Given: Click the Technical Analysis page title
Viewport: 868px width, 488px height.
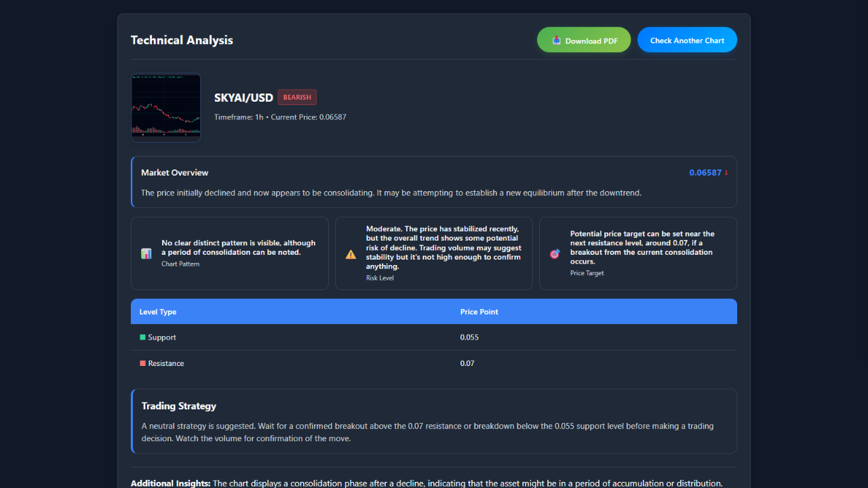Looking at the screenshot, I should click(182, 40).
